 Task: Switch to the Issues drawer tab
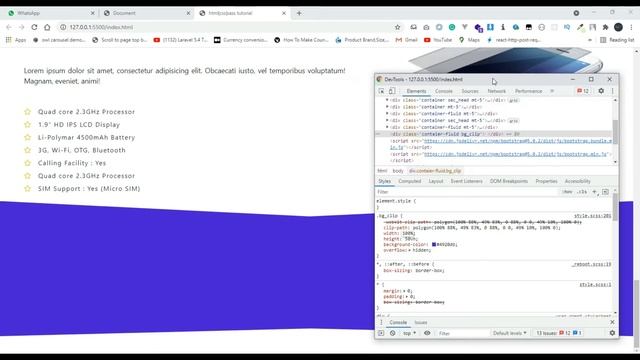pyautogui.click(x=420, y=322)
